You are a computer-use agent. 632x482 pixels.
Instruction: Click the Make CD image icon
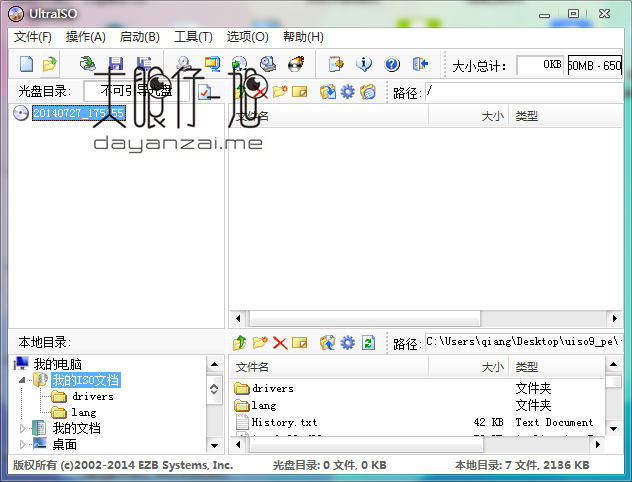[184, 64]
